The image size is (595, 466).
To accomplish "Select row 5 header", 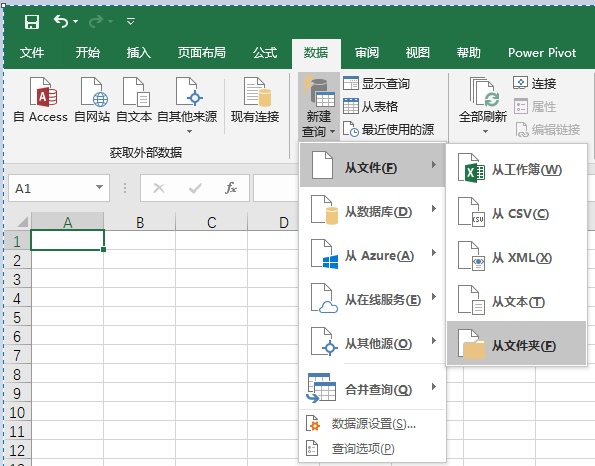I will (x=17, y=317).
